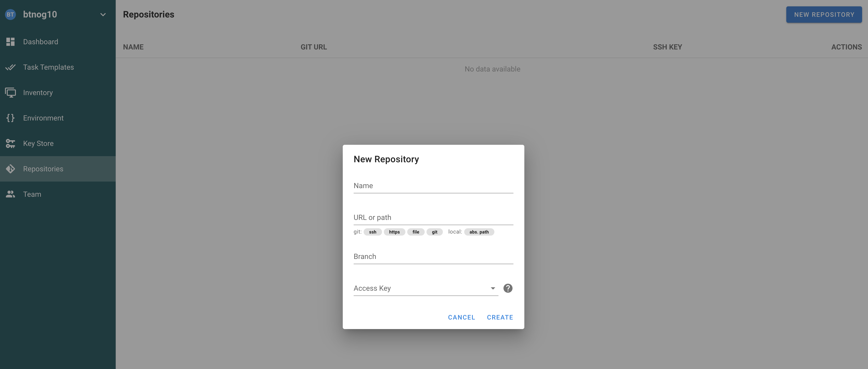Click the GIT URL column header

314,47
